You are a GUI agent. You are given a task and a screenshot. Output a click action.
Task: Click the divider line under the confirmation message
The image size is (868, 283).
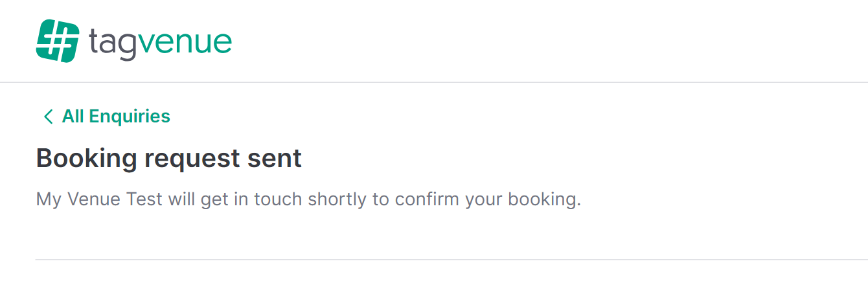[x=451, y=260]
